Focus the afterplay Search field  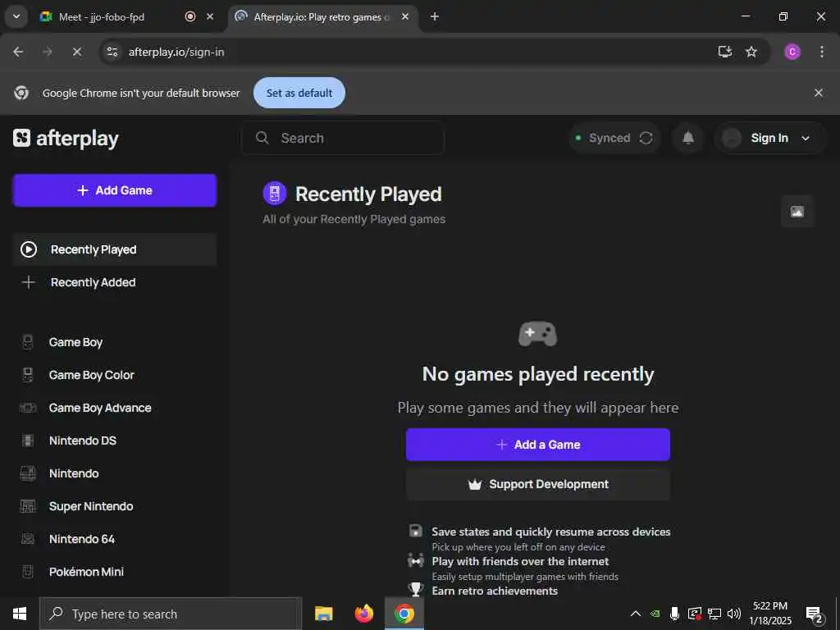pyautogui.click(x=343, y=138)
